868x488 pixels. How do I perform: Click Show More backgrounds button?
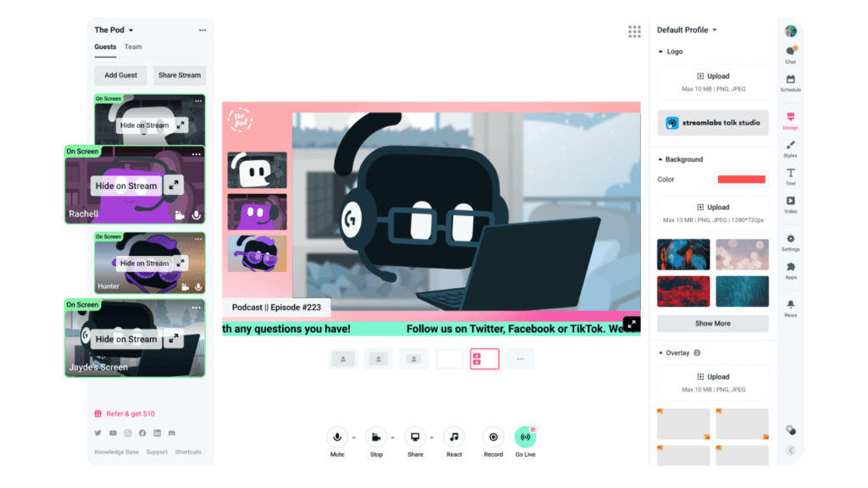coord(713,324)
